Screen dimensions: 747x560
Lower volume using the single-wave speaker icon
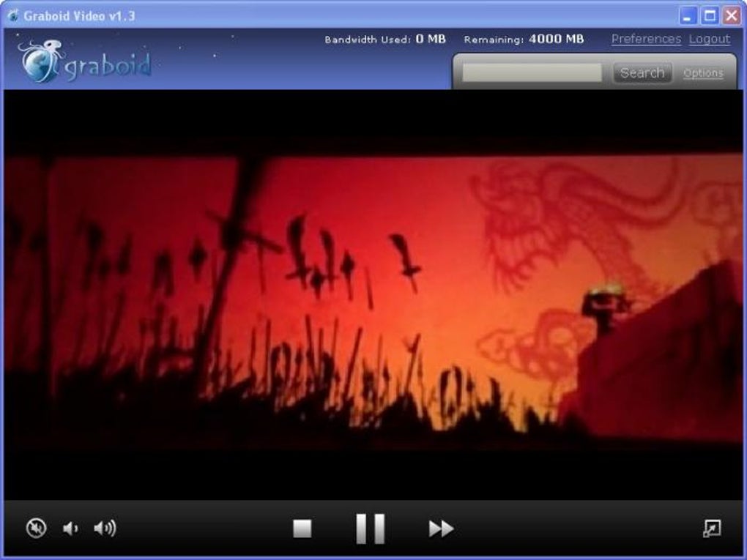coord(70,528)
